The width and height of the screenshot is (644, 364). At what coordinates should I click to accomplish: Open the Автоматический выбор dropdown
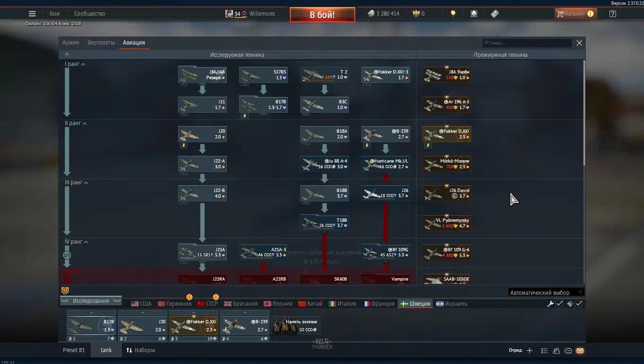point(546,292)
